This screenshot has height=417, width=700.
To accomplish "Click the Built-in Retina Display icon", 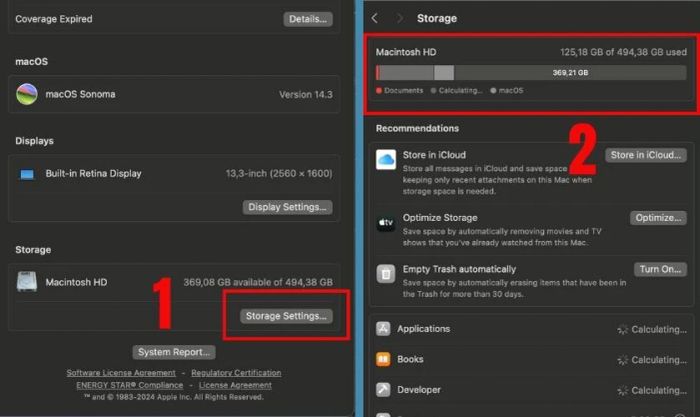I will 27,174.
